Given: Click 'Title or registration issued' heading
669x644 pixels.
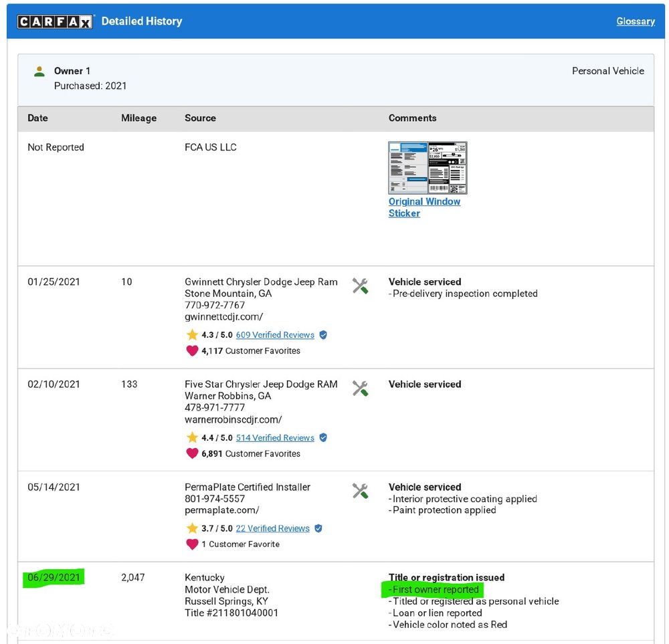Looking at the screenshot, I should [446, 578].
